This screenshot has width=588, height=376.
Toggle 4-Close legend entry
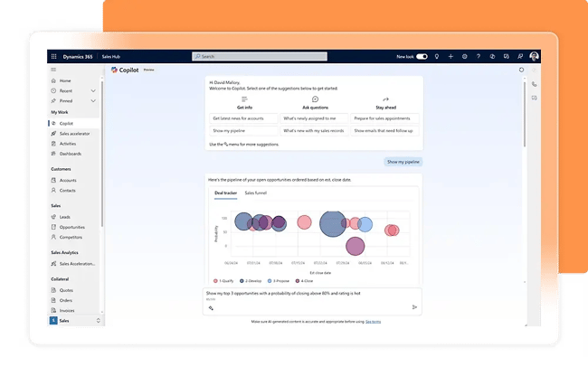304,281
